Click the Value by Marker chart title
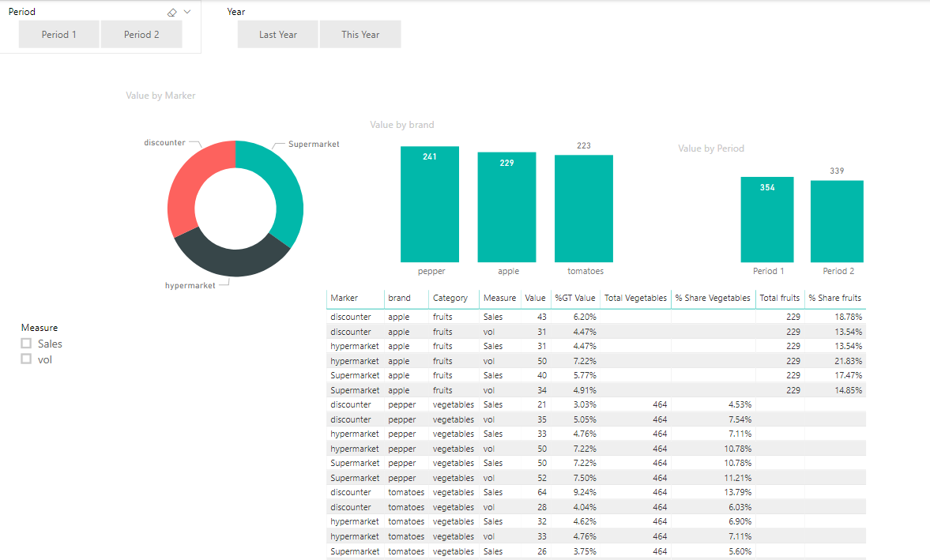The height and width of the screenshot is (560, 930). coord(160,96)
